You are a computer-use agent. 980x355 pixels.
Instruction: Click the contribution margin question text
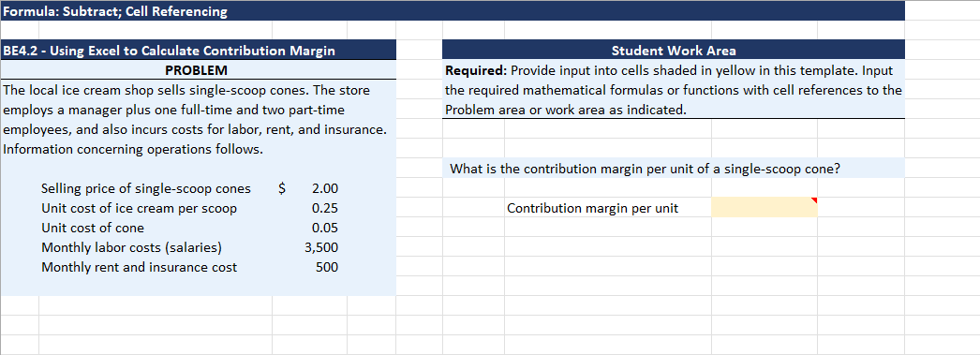[645, 169]
